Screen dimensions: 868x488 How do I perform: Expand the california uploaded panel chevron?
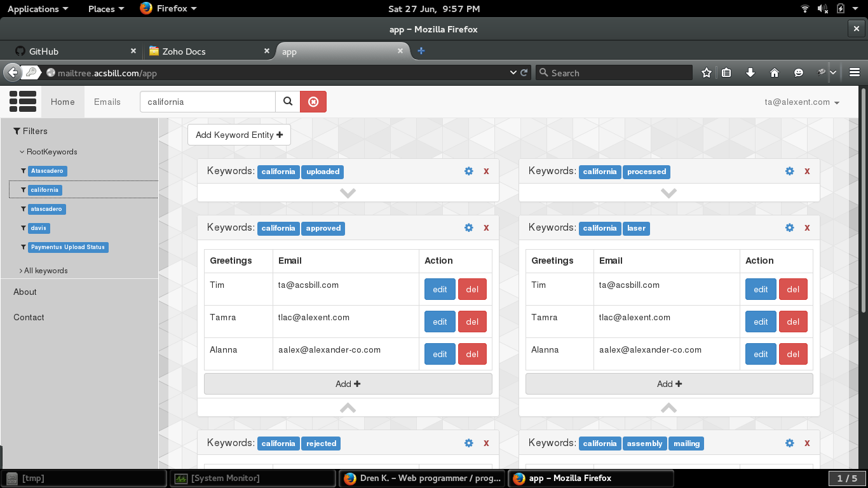point(348,193)
